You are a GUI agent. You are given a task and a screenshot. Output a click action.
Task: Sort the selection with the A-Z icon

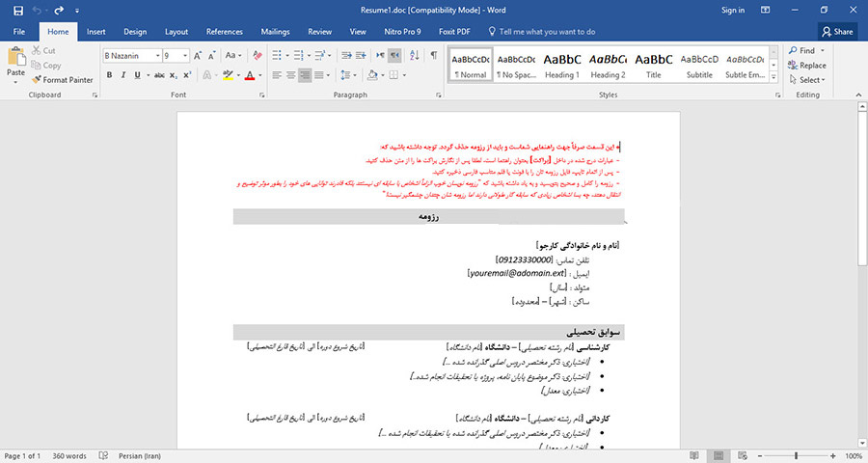coord(415,55)
